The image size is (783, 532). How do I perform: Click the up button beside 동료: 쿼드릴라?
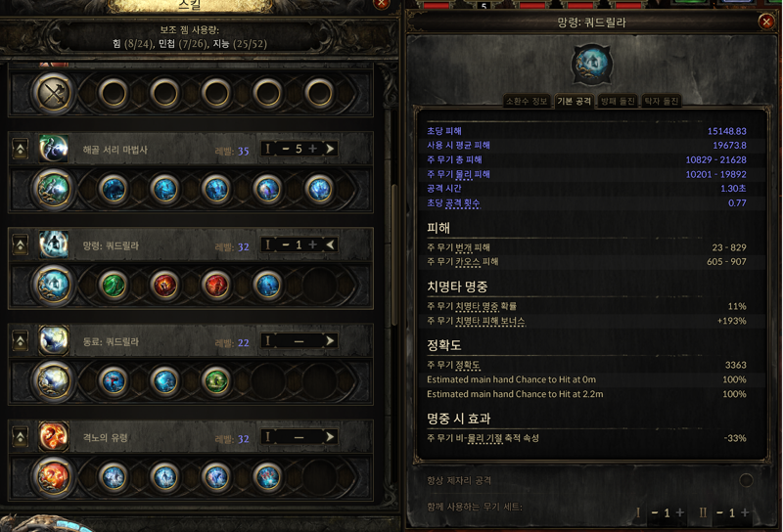pyautogui.click(x=21, y=341)
